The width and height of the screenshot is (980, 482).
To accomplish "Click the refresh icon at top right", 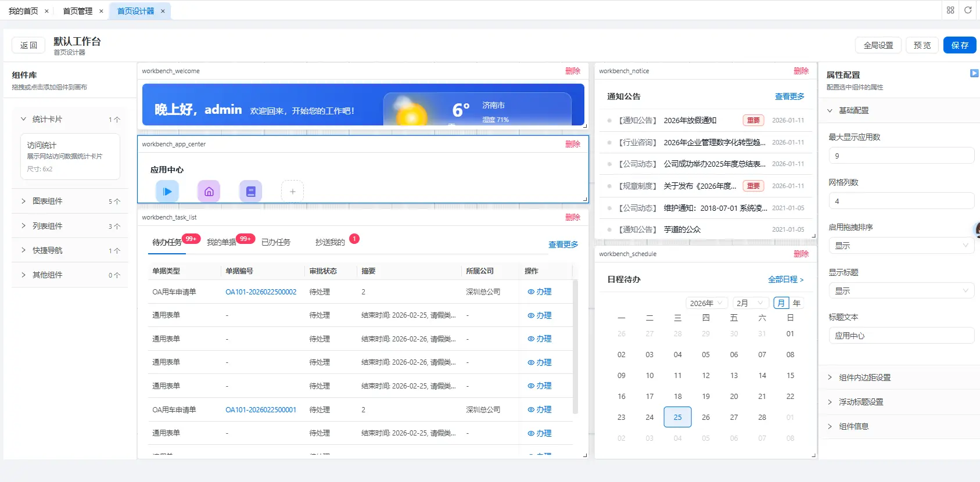I will (x=968, y=10).
